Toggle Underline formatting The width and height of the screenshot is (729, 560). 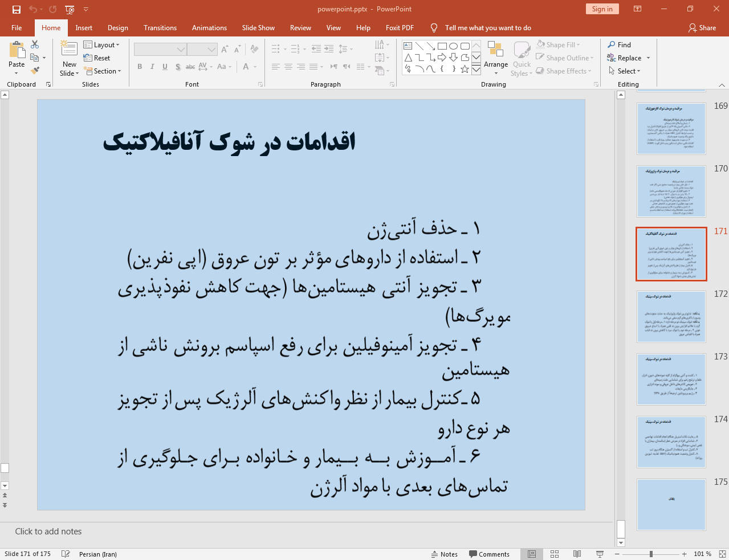pyautogui.click(x=165, y=67)
